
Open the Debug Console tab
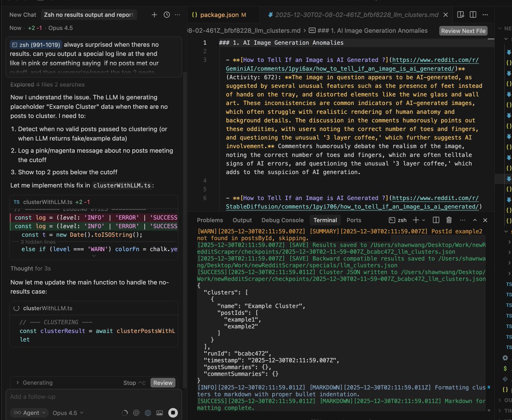(282, 220)
